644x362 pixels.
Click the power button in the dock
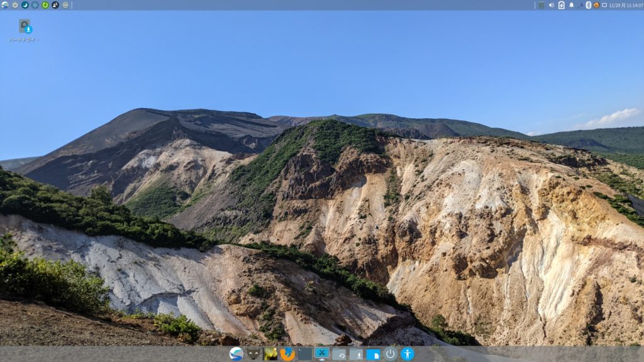click(391, 354)
